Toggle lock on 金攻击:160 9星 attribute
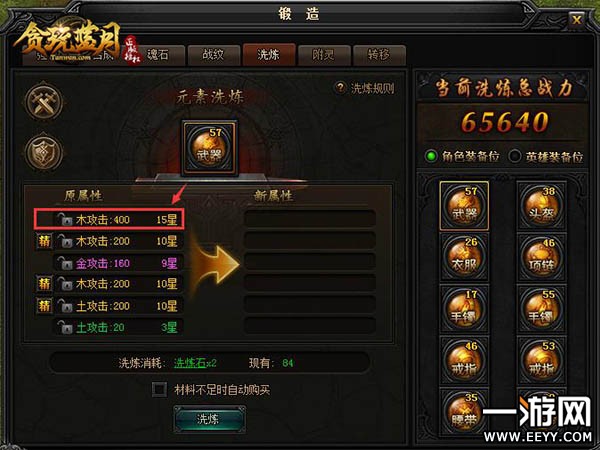Screen dimensions: 600x450 pyautogui.click(x=65, y=263)
